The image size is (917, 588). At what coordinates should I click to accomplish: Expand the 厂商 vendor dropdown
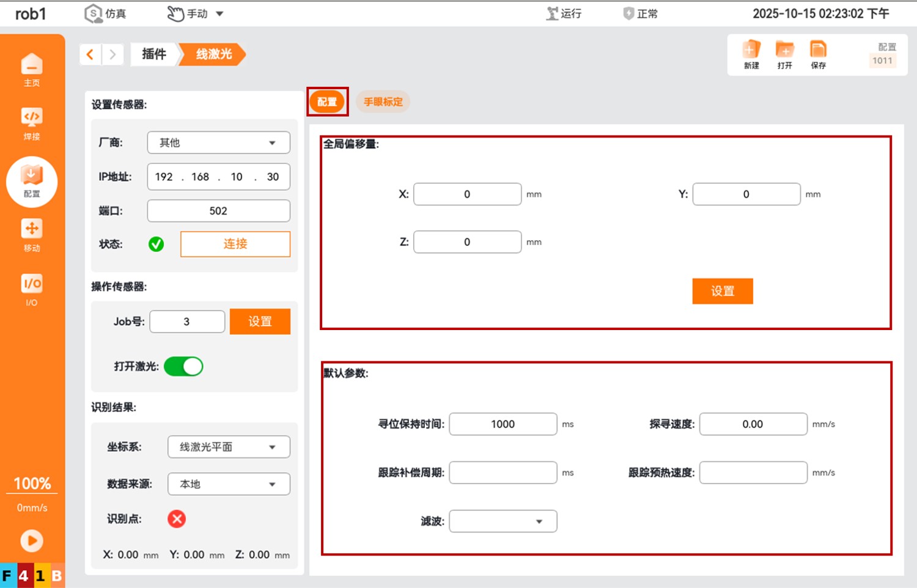tap(218, 143)
